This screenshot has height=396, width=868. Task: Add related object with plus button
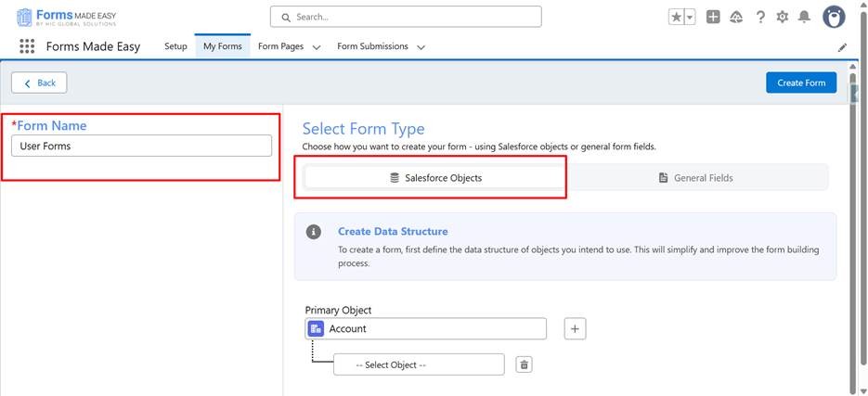tap(575, 328)
